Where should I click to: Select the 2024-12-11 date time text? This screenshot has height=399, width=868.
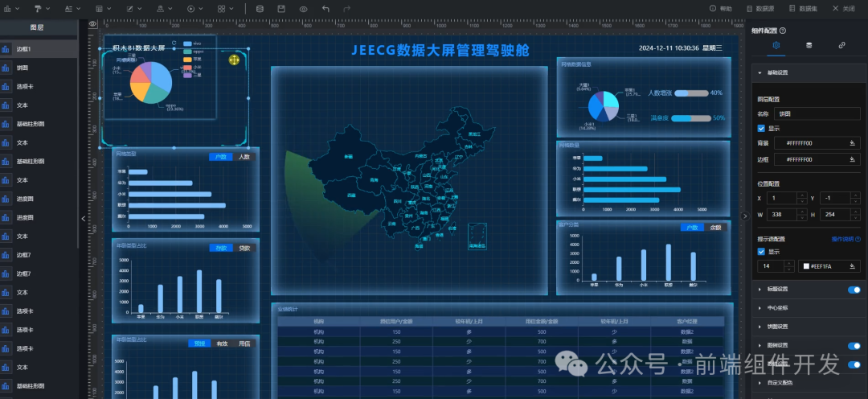681,48
